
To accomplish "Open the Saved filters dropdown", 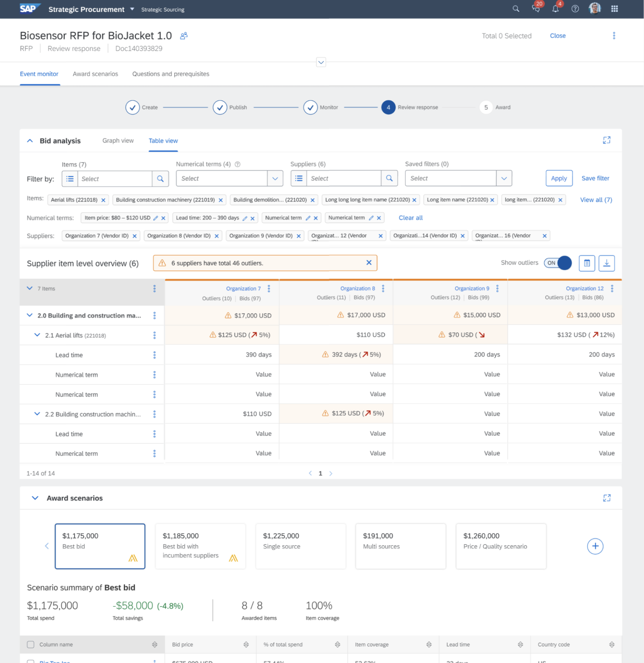I will click(504, 178).
